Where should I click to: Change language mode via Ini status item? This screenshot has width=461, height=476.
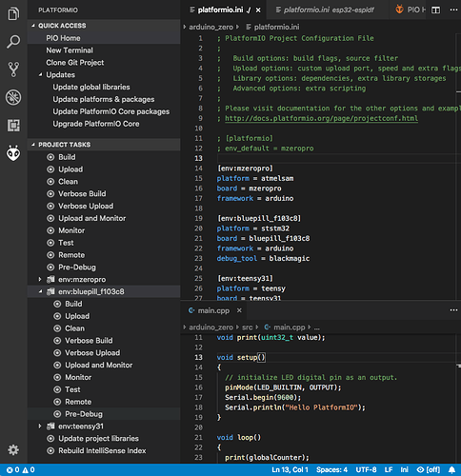[404, 469]
